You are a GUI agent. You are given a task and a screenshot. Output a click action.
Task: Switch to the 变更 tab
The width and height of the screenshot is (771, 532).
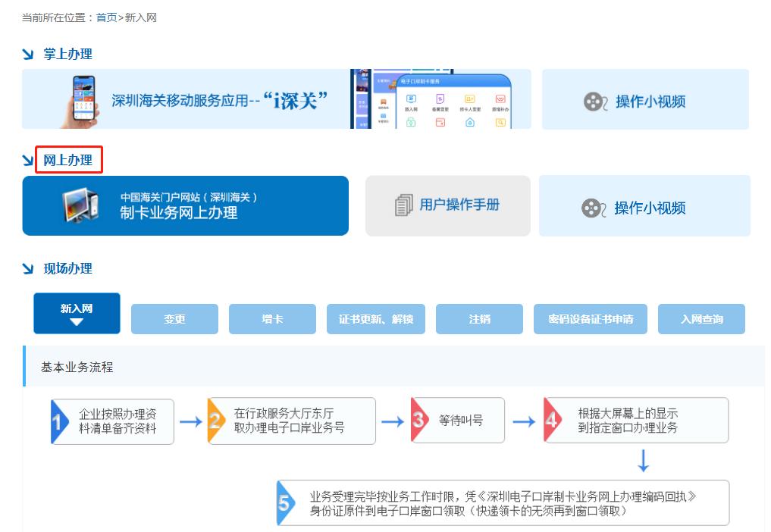pos(174,318)
